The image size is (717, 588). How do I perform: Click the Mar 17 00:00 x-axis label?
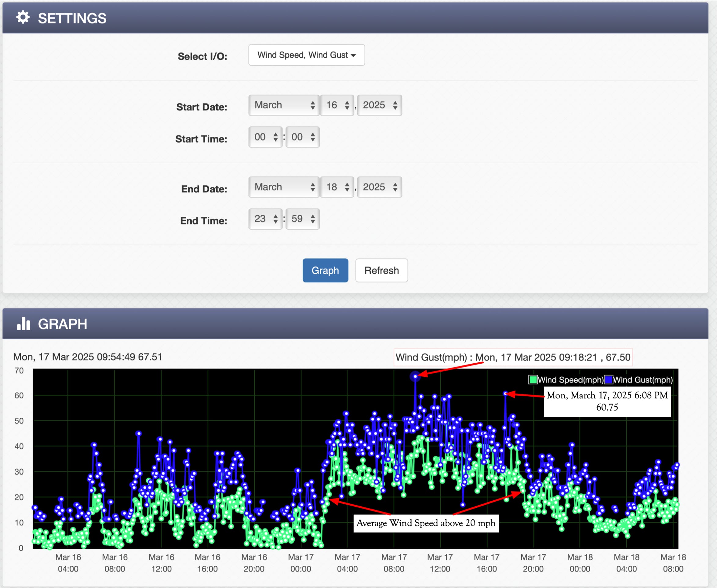pyautogui.click(x=300, y=563)
